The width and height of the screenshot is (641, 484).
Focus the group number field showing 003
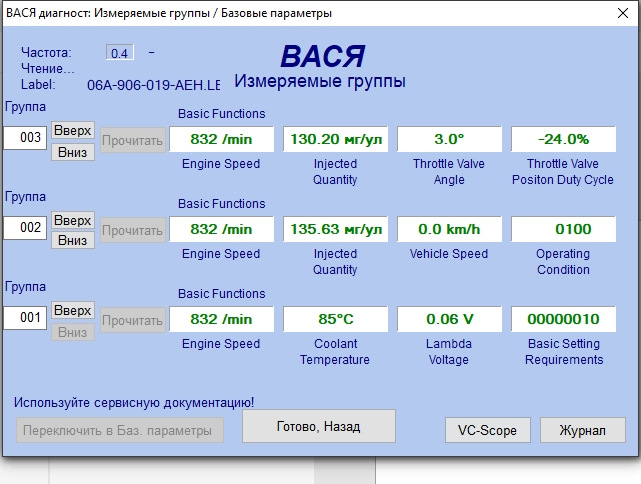(25, 137)
